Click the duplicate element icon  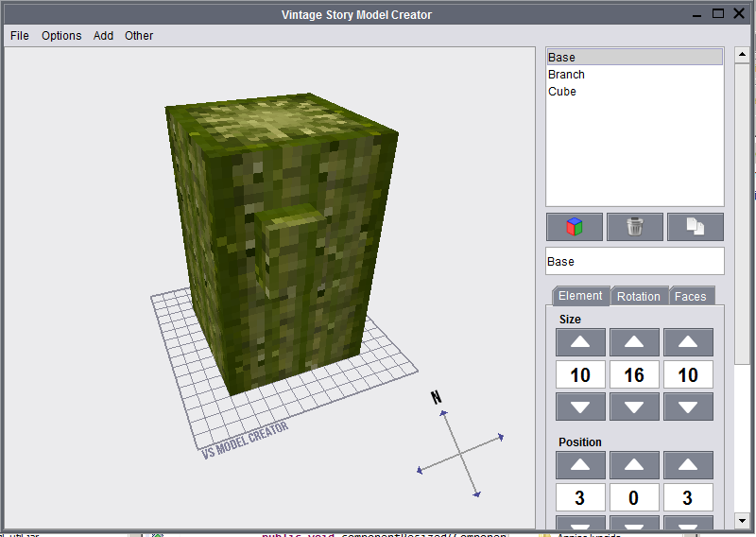pyautogui.click(x=695, y=227)
